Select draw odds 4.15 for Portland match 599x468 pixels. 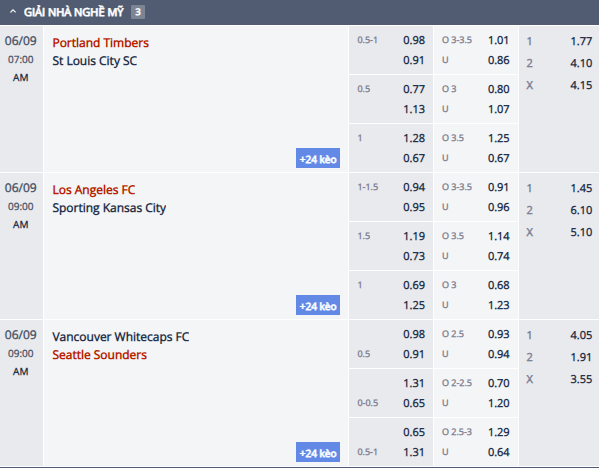(x=581, y=85)
